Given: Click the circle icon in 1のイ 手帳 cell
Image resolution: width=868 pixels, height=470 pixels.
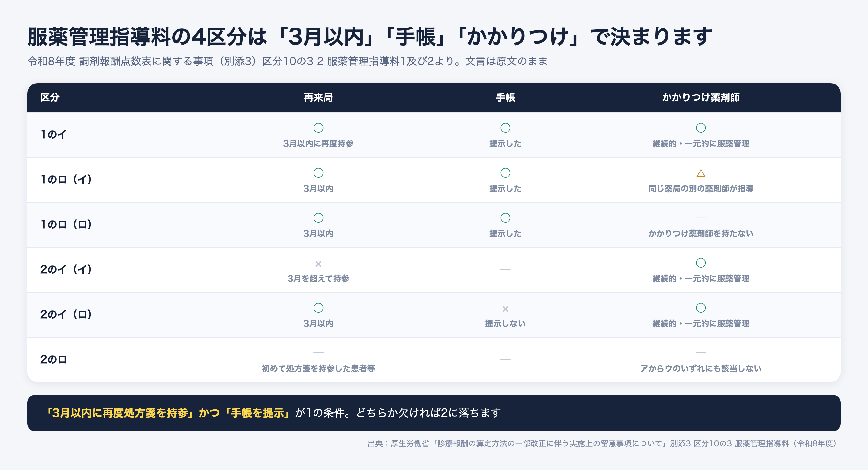Looking at the screenshot, I should click(x=505, y=128).
